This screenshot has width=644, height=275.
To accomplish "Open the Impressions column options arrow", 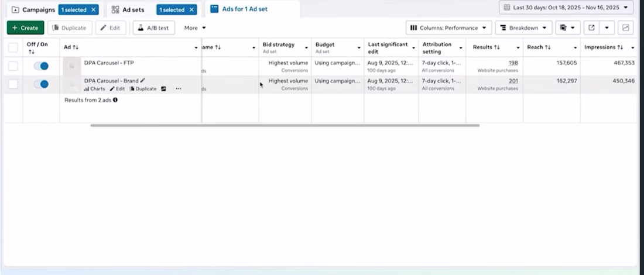I will pos(632,48).
